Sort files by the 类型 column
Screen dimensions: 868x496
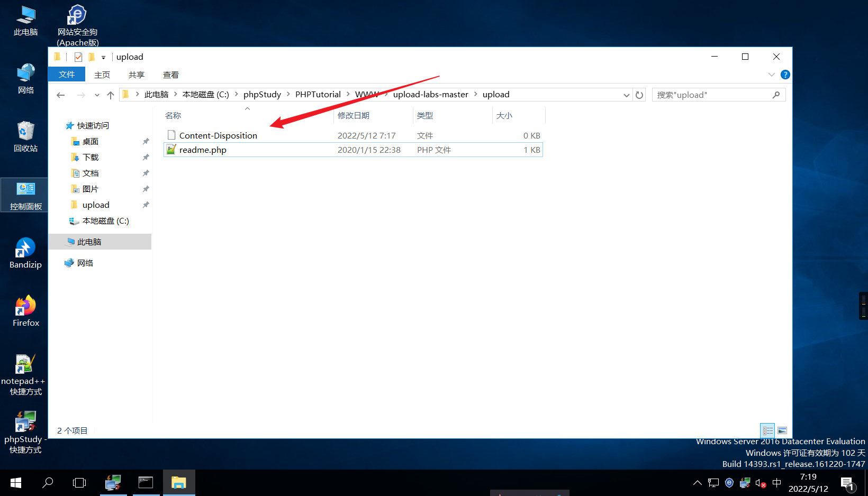click(x=453, y=115)
